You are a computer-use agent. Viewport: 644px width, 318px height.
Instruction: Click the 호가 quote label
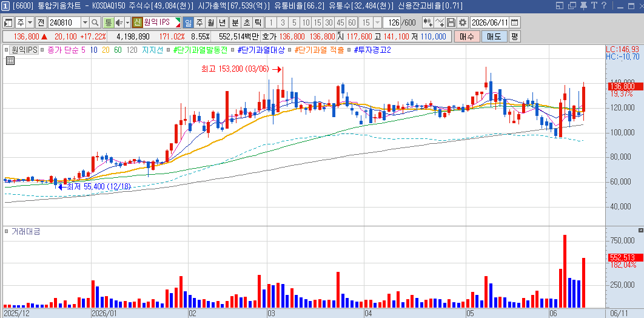pos(269,36)
